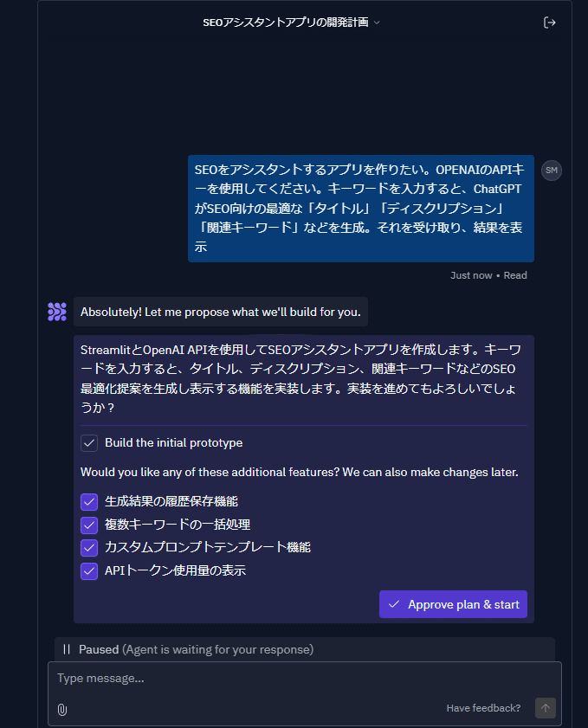Click the checkmark inside Approve plan button
Image resolution: width=588 pixels, height=728 pixels.
tap(395, 603)
